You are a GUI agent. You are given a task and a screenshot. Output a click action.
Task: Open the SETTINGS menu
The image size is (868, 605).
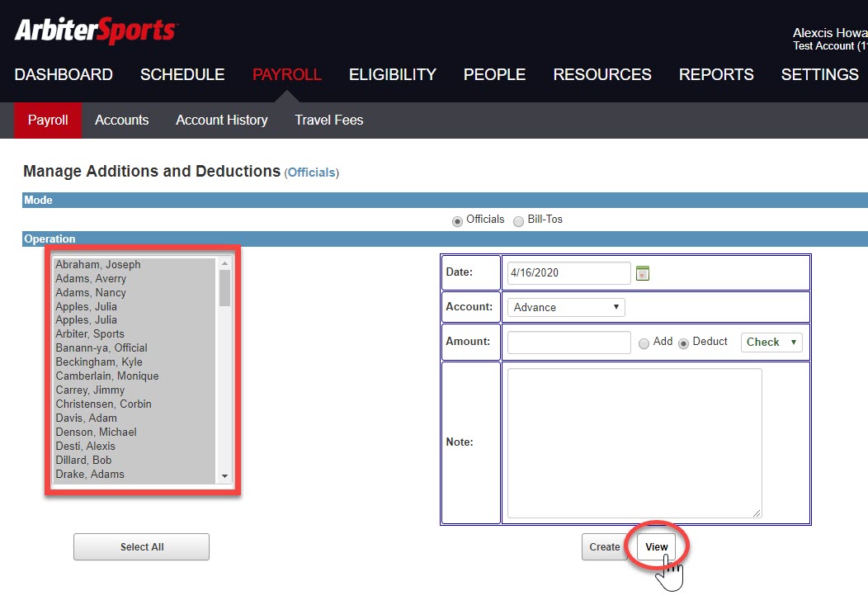point(820,74)
